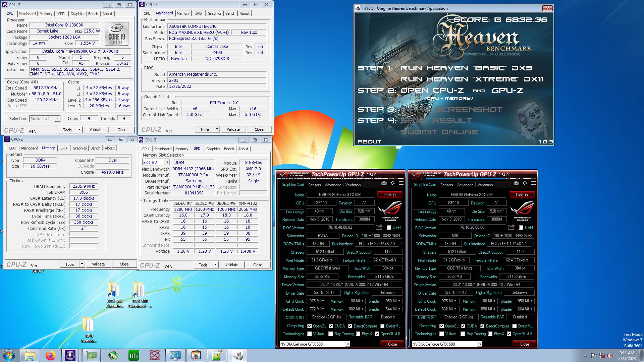
Task: Open the Graphics tab in the Mainboard CPU-Z window
Action: (x=215, y=13)
